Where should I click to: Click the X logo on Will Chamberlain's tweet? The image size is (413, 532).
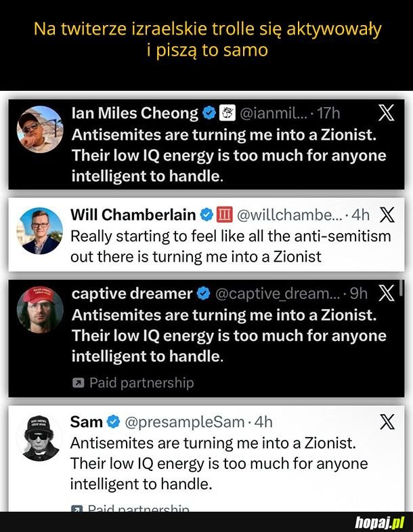[x=387, y=216]
